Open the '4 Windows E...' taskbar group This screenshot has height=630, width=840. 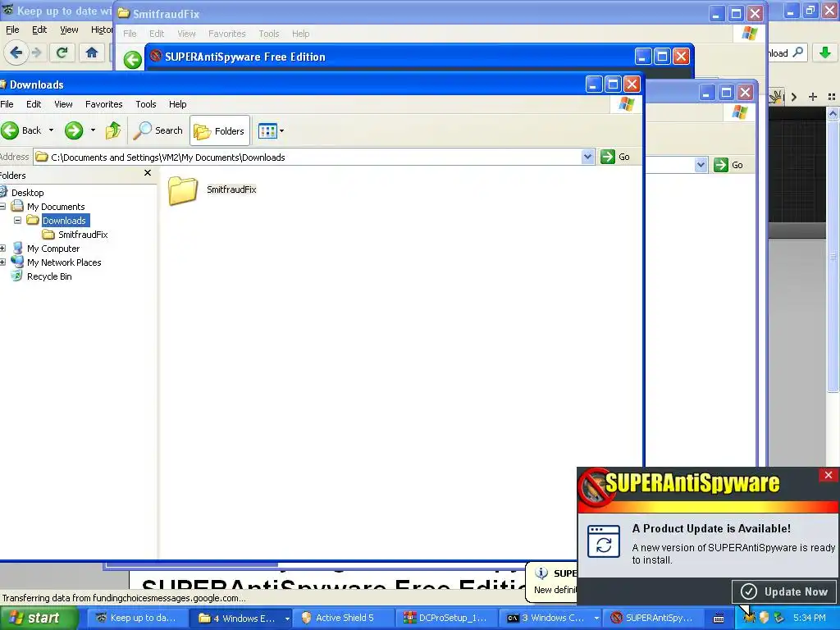(242, 618)
